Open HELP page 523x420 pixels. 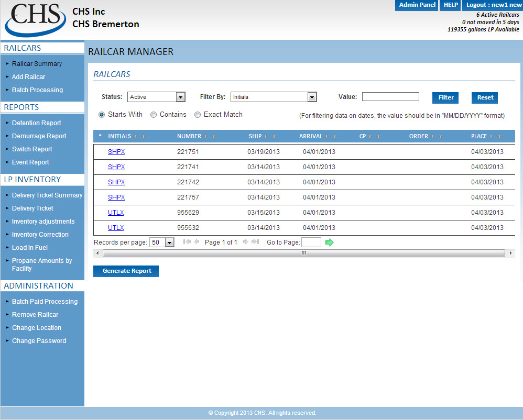451,5
